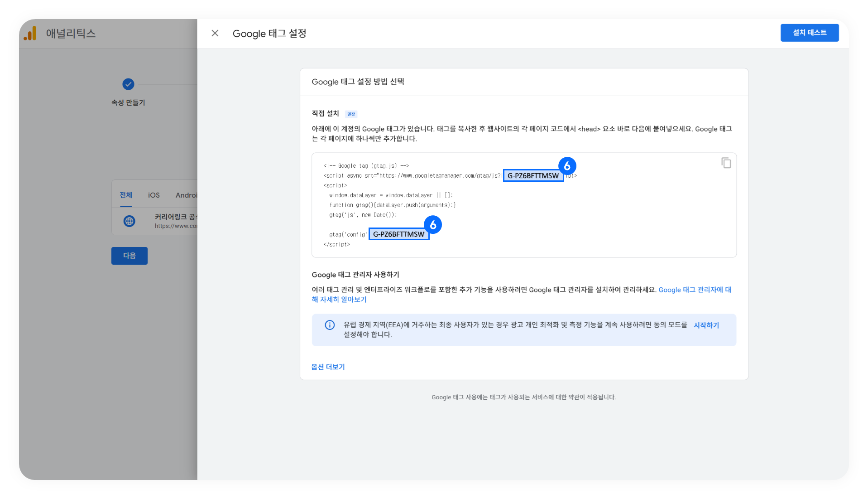
Task: Click the Google 태그 관리자 사용하기 heading
Action: 355,275
